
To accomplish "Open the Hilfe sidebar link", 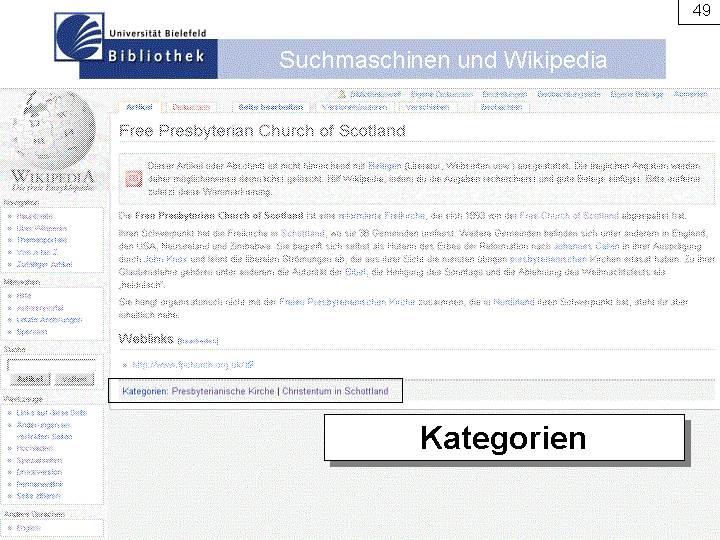I will click(24, 296).
